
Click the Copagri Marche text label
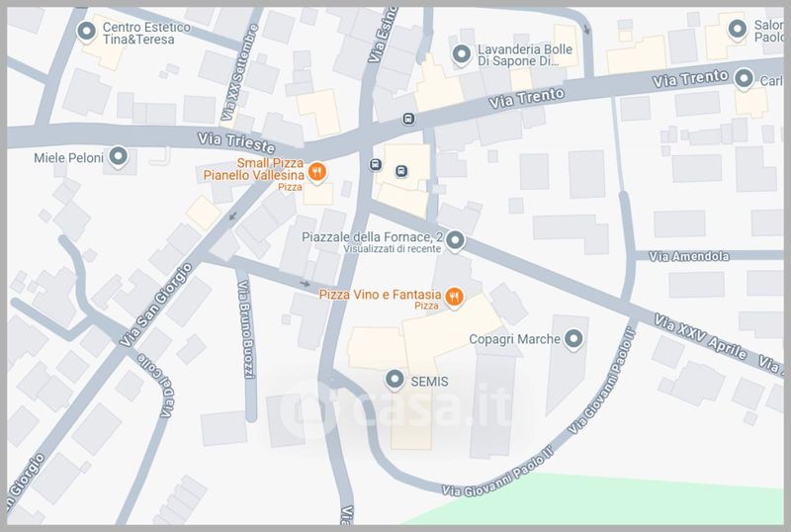pos(514,339)
